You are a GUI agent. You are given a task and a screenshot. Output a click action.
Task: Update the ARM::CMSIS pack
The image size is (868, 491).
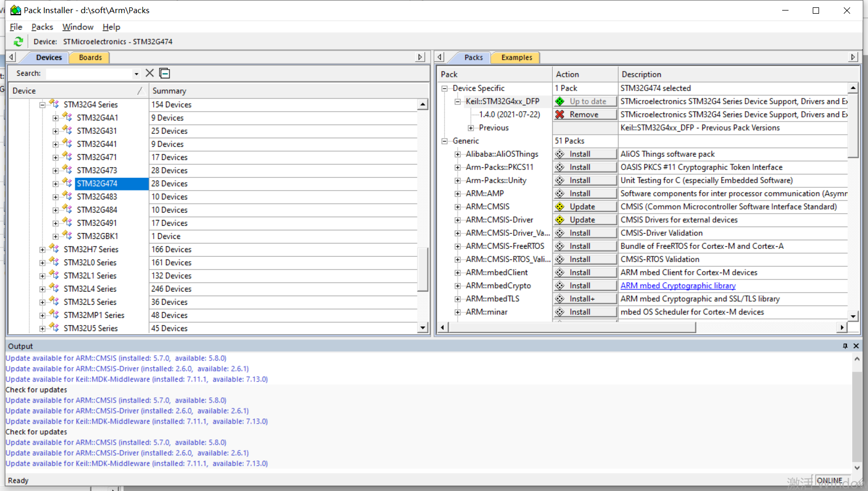(x=585, y=206)
